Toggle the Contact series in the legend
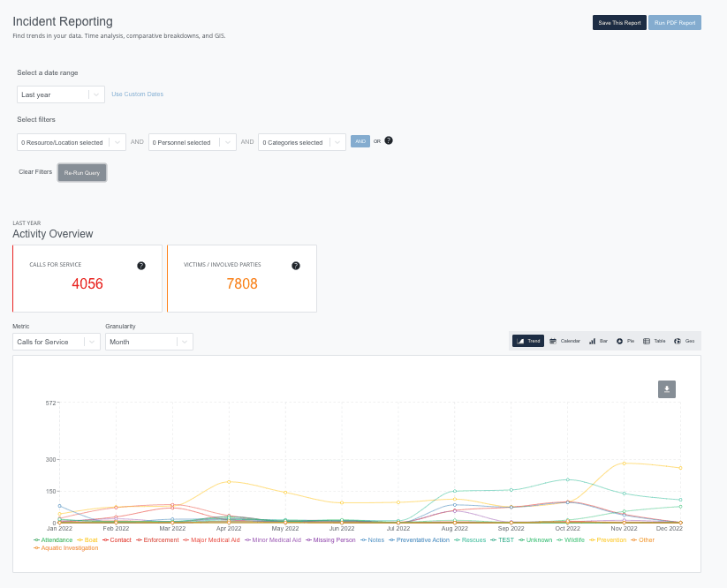This screenshot has height=588, width=727. click(118, 539)
